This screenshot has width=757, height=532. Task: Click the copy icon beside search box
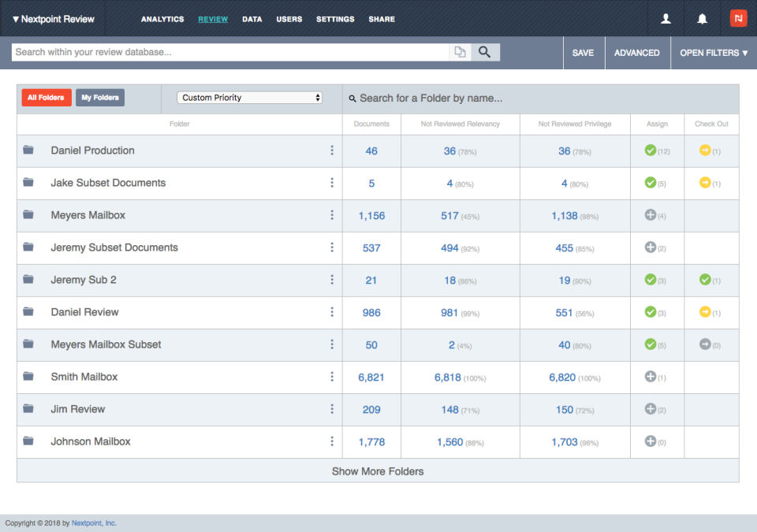click(x=460, y=52)
